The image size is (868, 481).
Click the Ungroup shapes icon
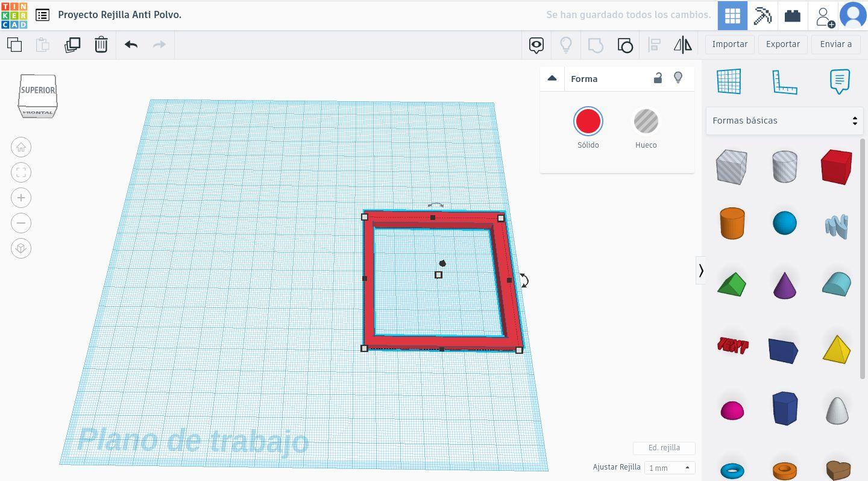[x=625, y=45]
